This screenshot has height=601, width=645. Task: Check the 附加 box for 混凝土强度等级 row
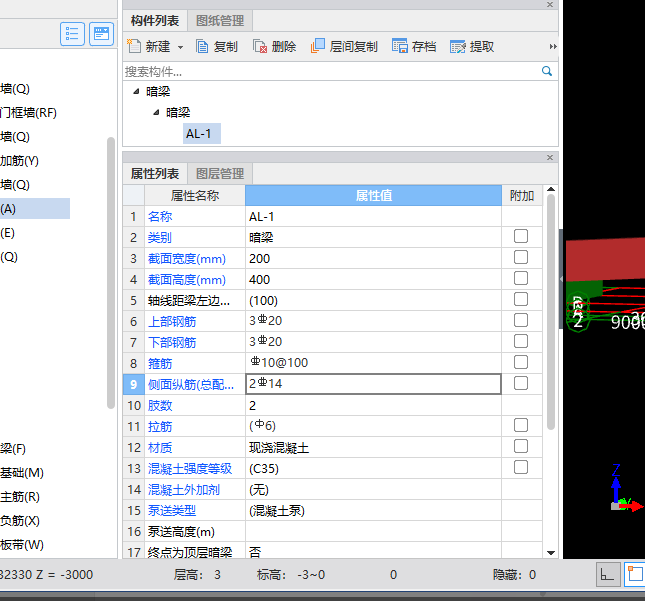point(521,467)
